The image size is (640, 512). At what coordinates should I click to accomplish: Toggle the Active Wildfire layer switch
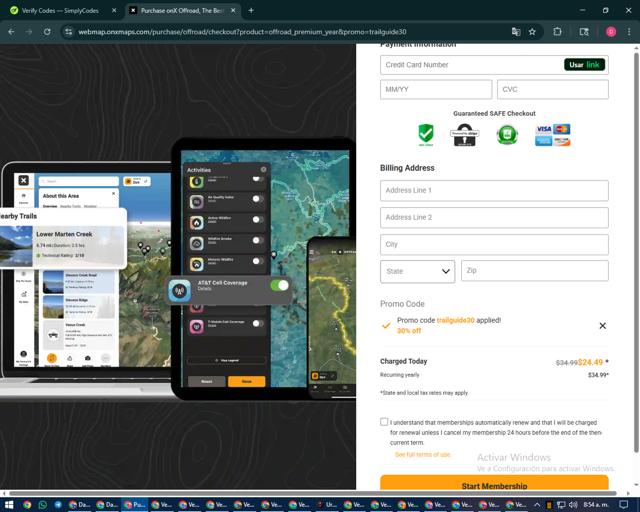tap(258, 220)
